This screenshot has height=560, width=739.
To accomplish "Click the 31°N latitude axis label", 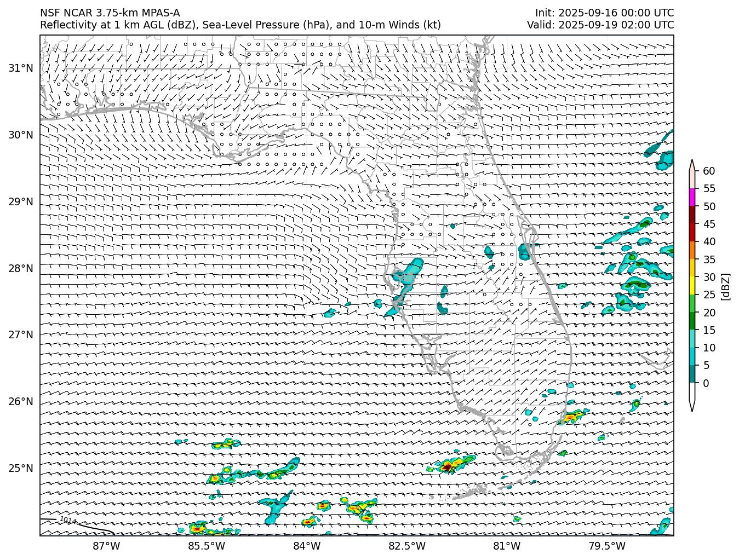I will click(x=21, y=68).
